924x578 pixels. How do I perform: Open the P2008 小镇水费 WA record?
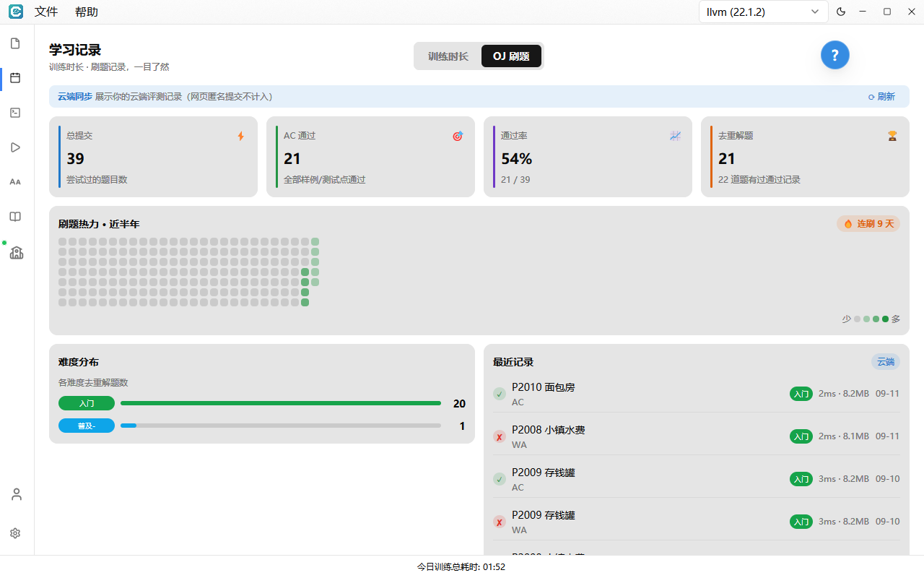[x=697, y=436]
